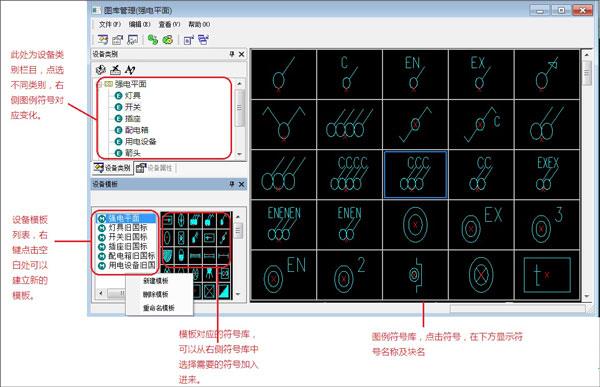Image resolution: width=600 pixels, height=387 pixels.
Task: Click down arrow of the category tree scrollbar
Action: 240,154
